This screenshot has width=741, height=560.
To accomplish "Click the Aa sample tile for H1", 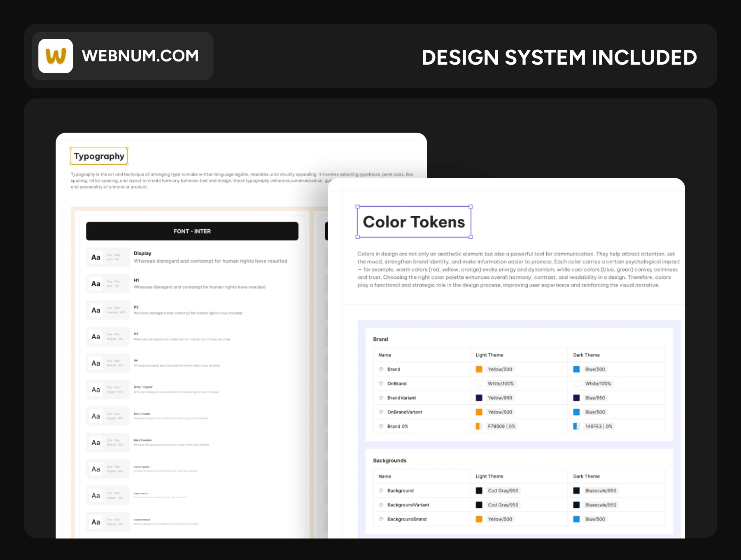I will [x=96, y=284].
